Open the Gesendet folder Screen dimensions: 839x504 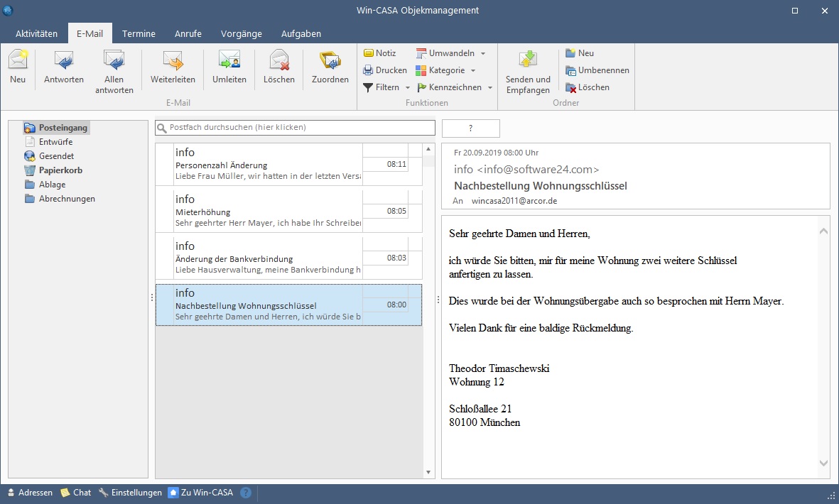click(x=49, y=156)
